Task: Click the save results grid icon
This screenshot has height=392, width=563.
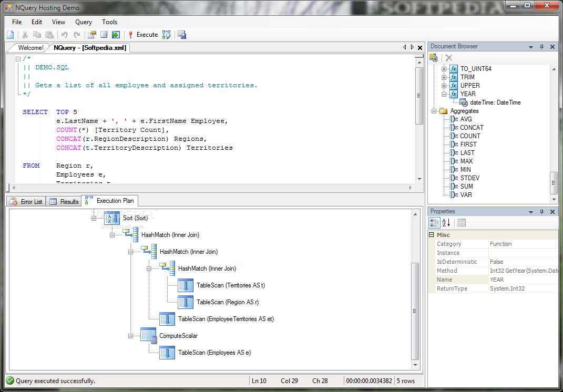Action: pos(182,35)
